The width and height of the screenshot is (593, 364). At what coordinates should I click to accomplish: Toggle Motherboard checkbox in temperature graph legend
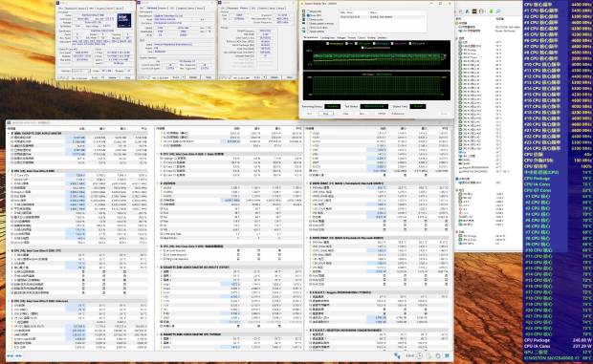click(327, 43)
